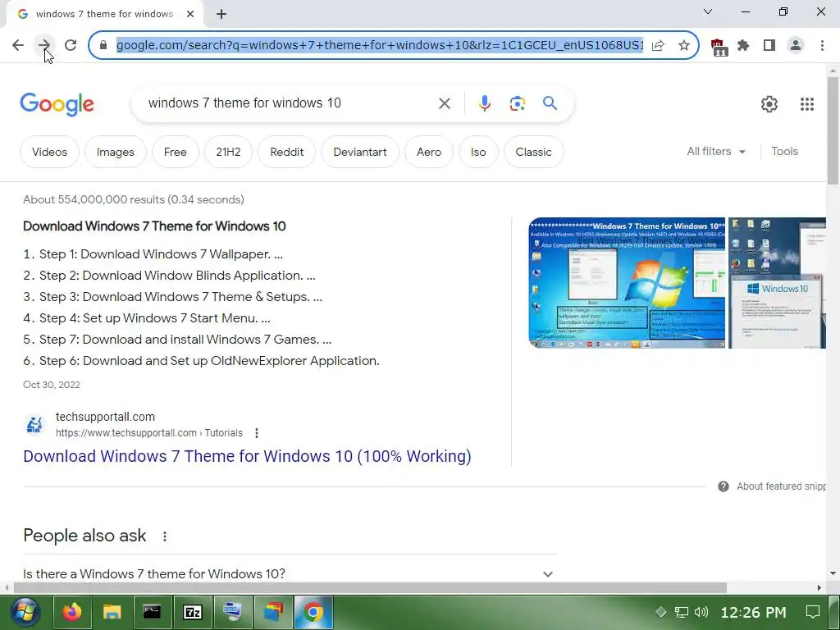Screen dimensions: 840x630
Task: Clear the search box with X
Action: [444, 103]
